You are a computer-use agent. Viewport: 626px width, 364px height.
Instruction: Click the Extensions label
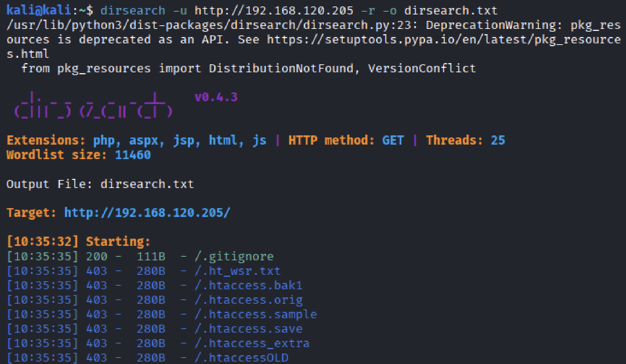[46, 140]
